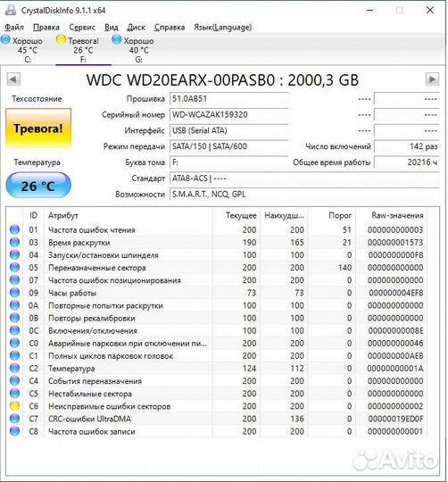This screenshot has width=448, height=482.
Task: Click status icon of Запуски/остановки шпинделя row
Action: pyautogui.click(x=14, y=254)
